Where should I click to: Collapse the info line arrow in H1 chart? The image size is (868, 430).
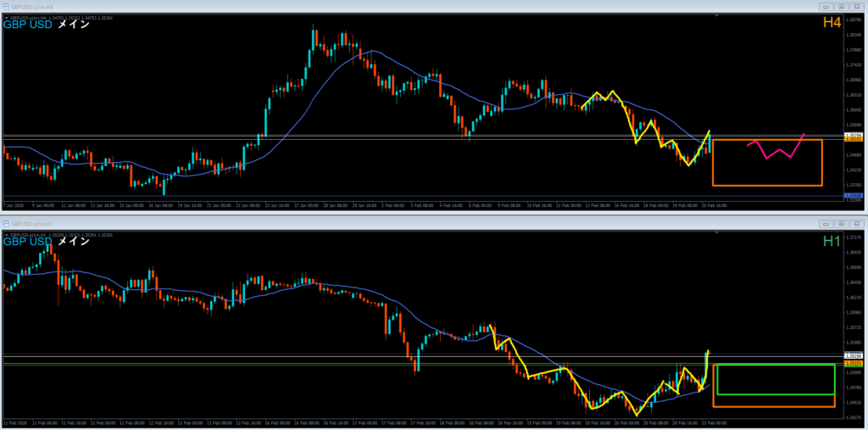tap(6, 235)
